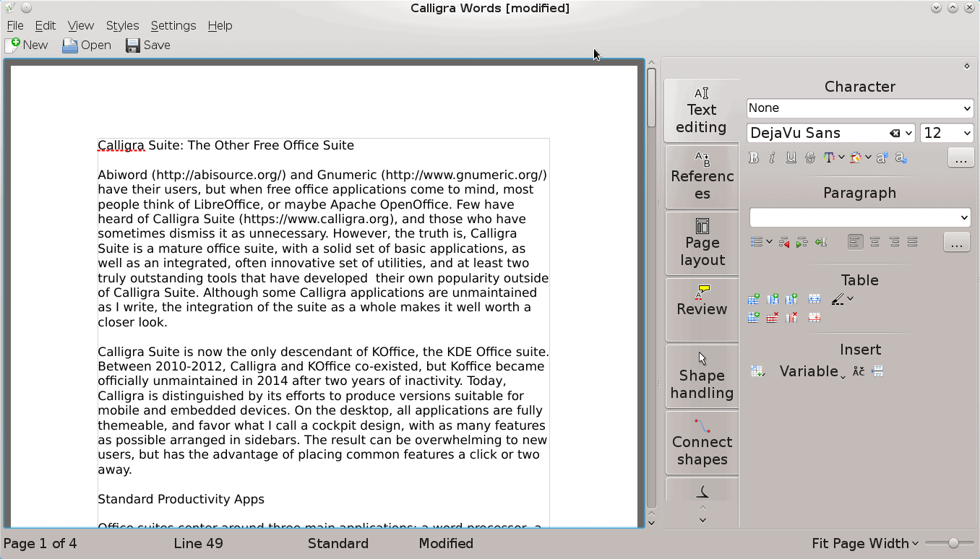The height and width of the screenshot is (559, 980).
Task: Decrease paragraph indent
Action: coord(783,243)
